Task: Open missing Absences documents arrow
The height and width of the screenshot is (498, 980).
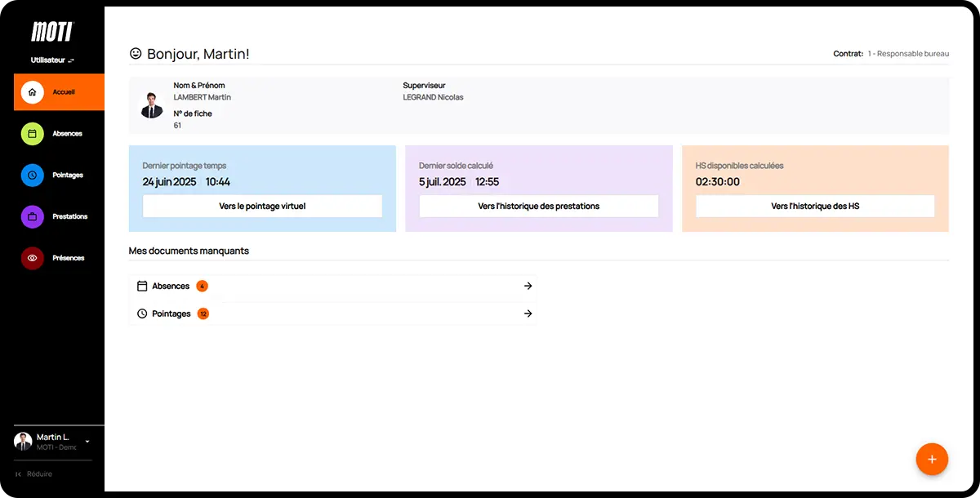Action: [x=528, y=286]
